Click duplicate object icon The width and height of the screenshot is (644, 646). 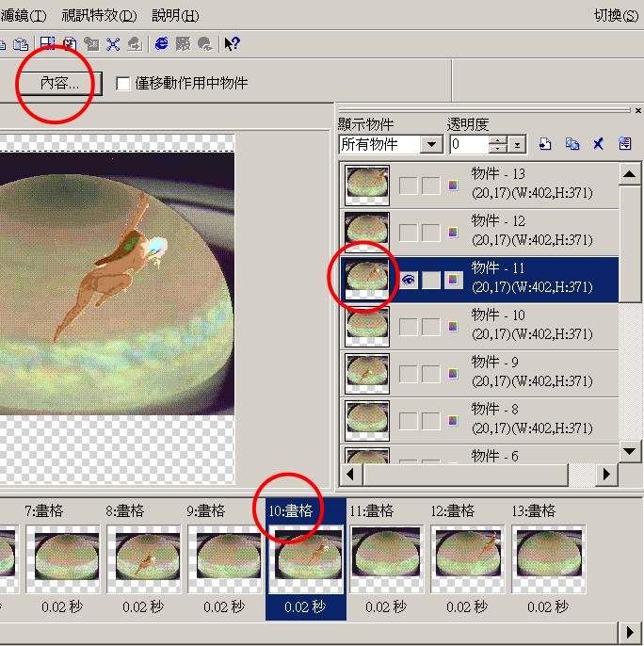[x=572, y=144]
